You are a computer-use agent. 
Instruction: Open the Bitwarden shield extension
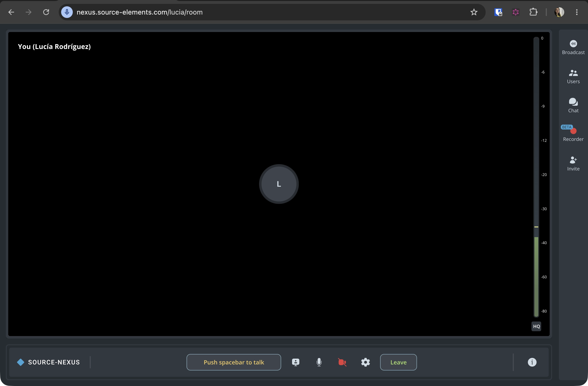coord(498,12)
